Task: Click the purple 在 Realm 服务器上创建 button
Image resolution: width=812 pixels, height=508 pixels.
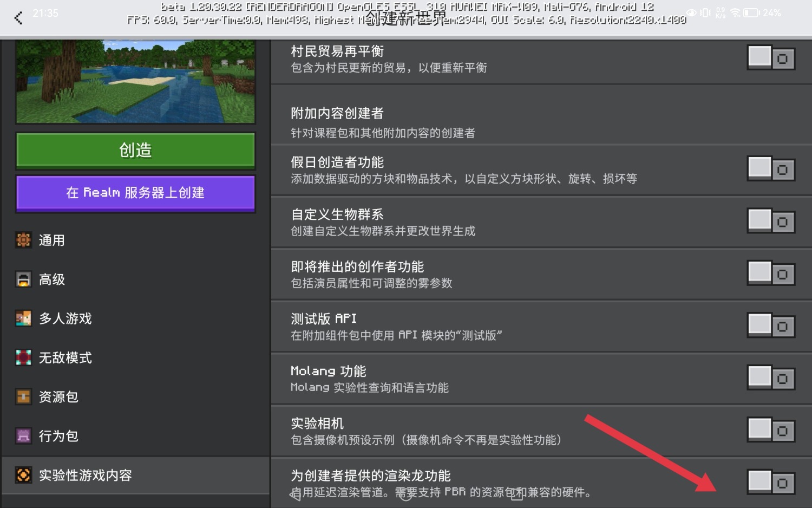Action: [135, 193]
